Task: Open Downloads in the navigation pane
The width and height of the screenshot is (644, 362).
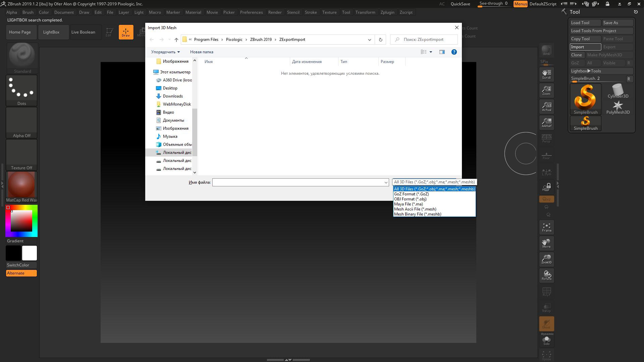Action: (173, 96)
